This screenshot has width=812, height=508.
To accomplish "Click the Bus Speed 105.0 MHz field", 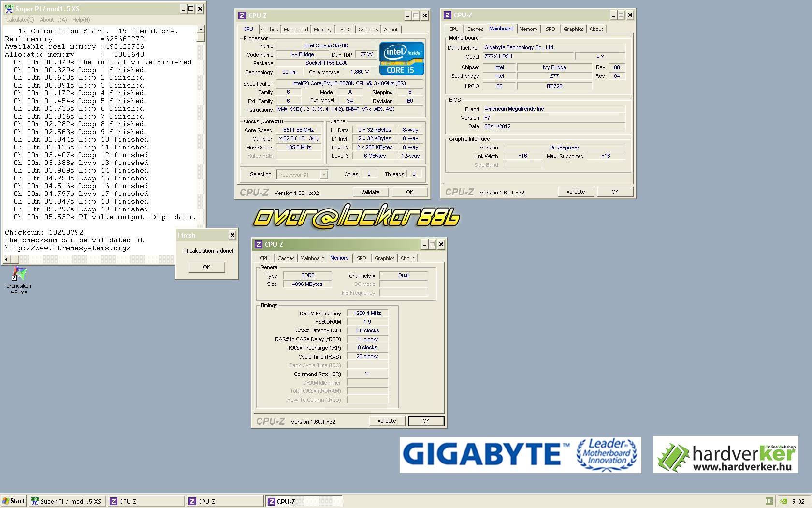I will 299,147.
